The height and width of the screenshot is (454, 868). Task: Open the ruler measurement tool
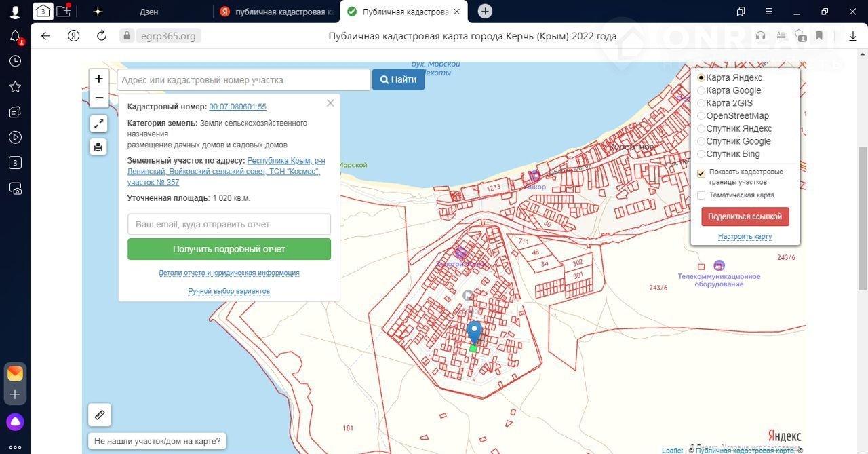click(x=99, y=414)
